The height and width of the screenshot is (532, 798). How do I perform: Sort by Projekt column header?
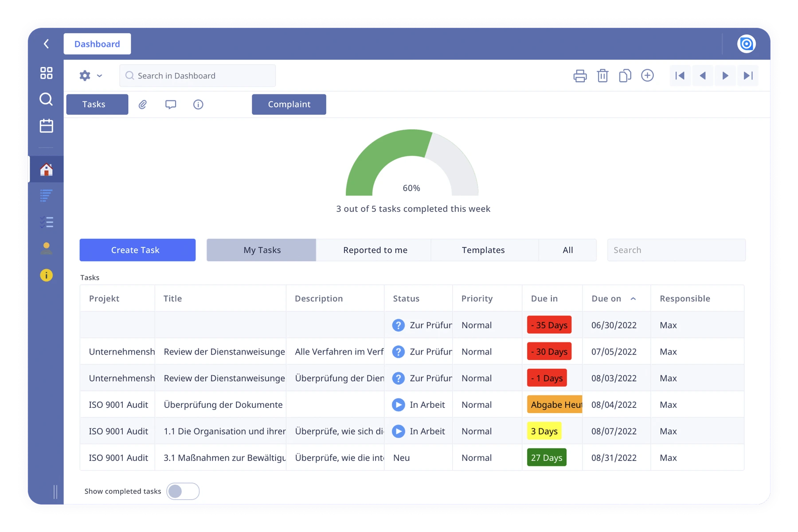pyautogui.click(x=117, y=298)
